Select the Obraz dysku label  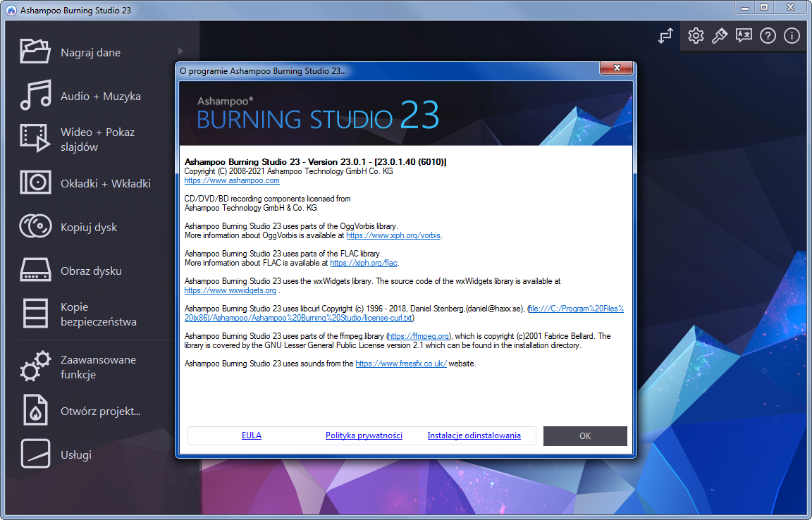91,271
